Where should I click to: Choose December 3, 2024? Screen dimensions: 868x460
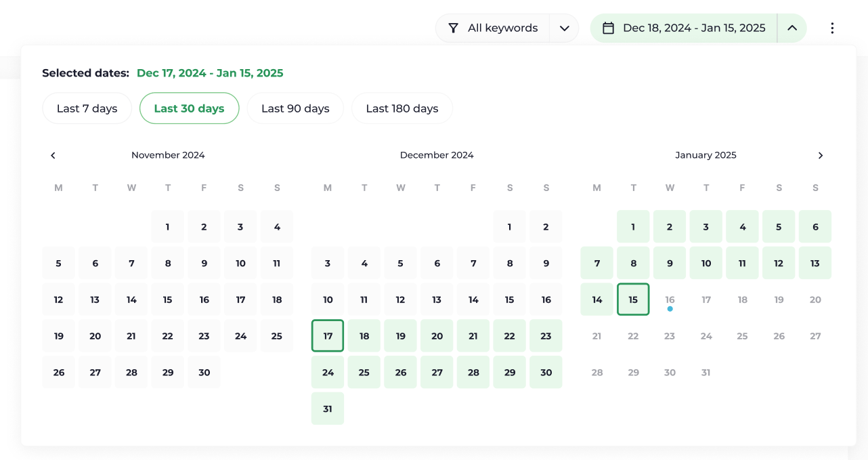tap(328, 264)
